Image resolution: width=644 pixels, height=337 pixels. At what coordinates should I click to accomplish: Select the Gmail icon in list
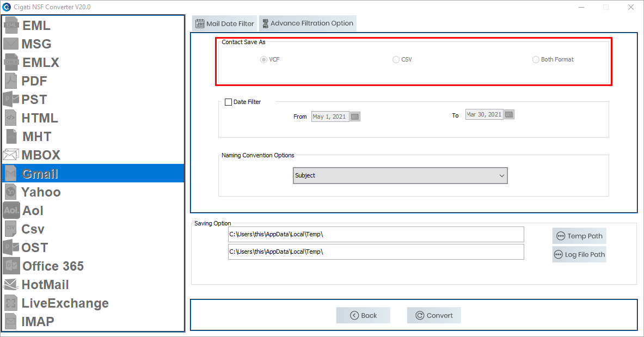pyautogui.click(x=11, y=174)
